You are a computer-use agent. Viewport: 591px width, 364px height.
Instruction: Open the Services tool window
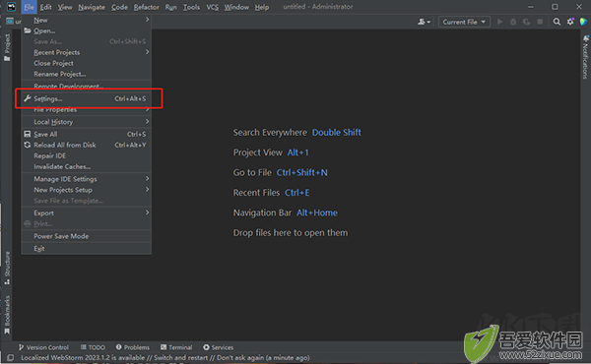tap(219, 347)
